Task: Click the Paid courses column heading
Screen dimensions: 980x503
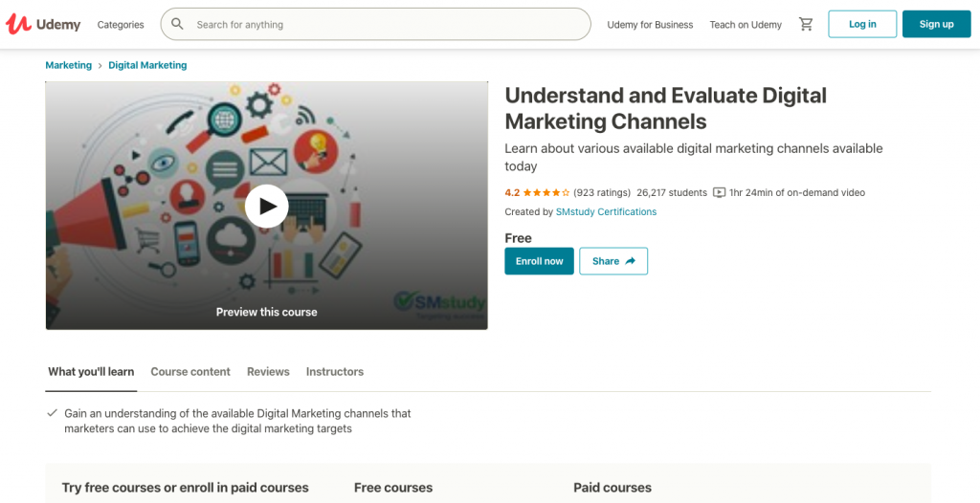Action: coord(612,488)
